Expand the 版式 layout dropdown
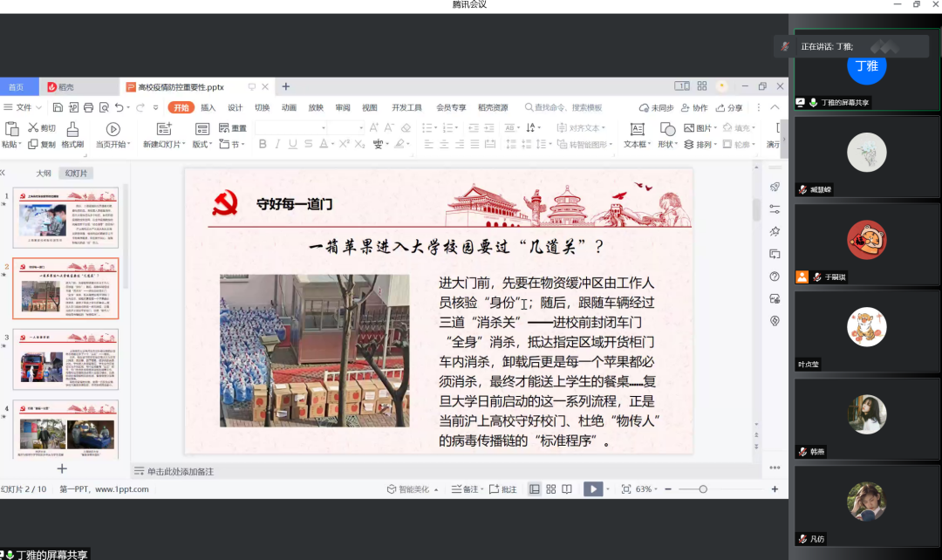942x560 pixels. [202, 145]
